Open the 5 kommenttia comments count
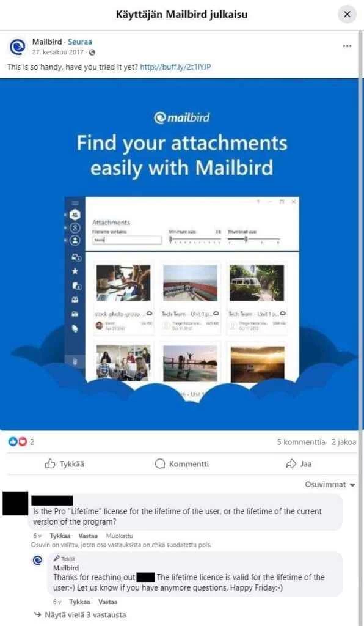The height and width of the screenshot is (626, 364). [x=301, y=442]
